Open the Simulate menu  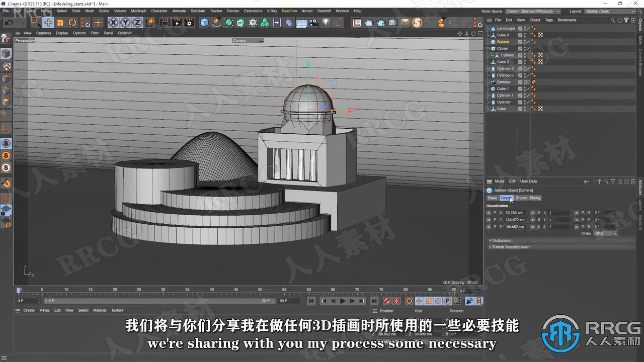click(x=198, y=11)
